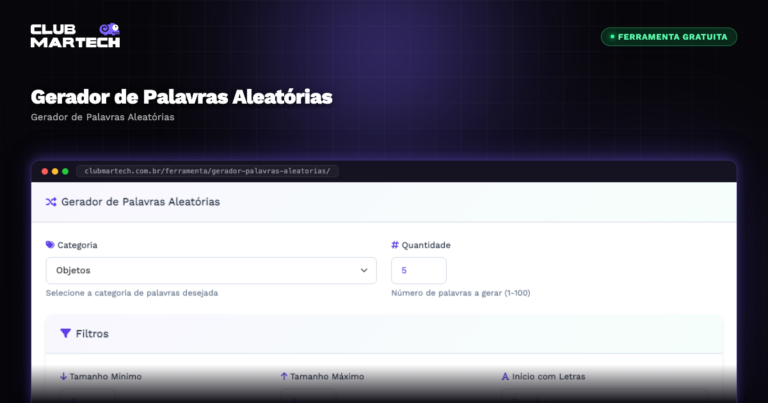Click the Tamanho Máximo up arrow icon
Viewport: 768px width, 403px height.
tap(284, 377)
